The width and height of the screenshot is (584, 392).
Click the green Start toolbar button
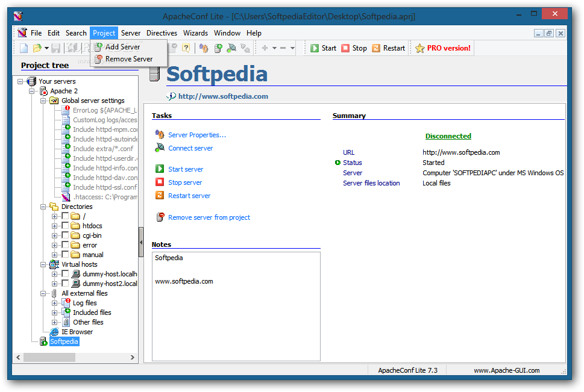click(x=323, y=48)
